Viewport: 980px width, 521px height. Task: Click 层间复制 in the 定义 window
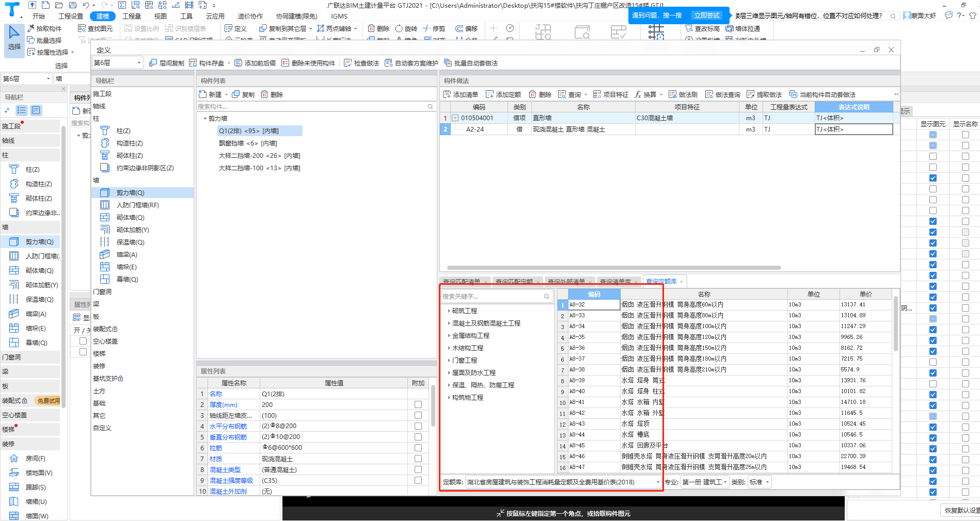167,63
